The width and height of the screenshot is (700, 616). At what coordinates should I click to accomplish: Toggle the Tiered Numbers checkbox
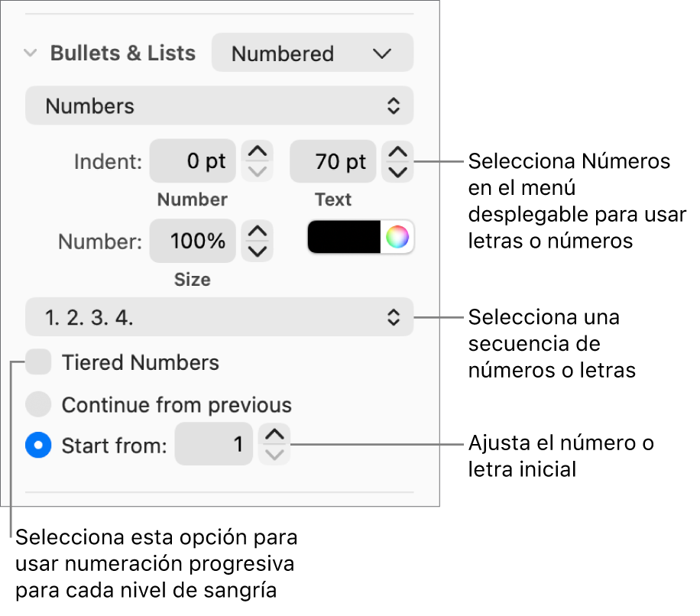[x=38, y=361]
